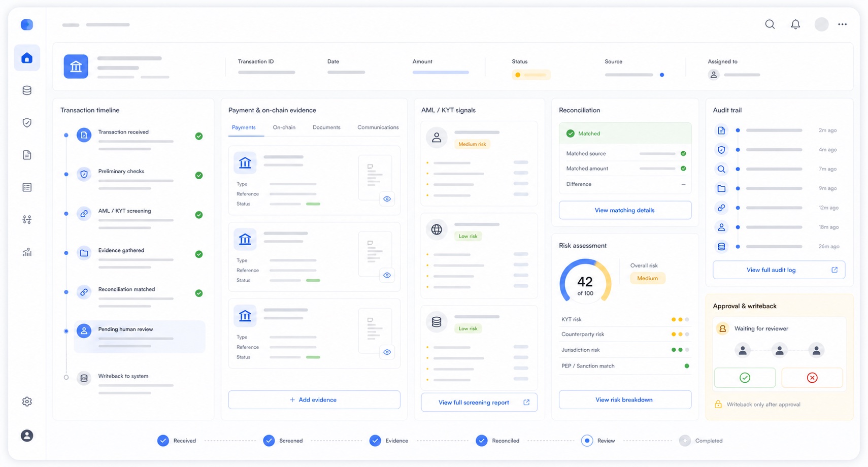The width and height of the screenshot is (868, 467).
Task: Click the Received step in progress bar
Action: [x=177, y=441]
